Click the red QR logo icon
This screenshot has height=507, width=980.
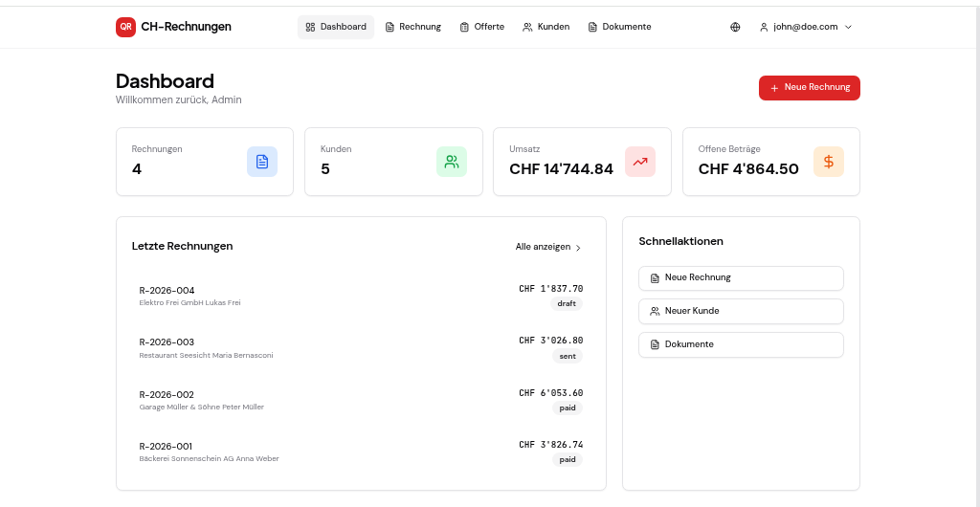125,27
